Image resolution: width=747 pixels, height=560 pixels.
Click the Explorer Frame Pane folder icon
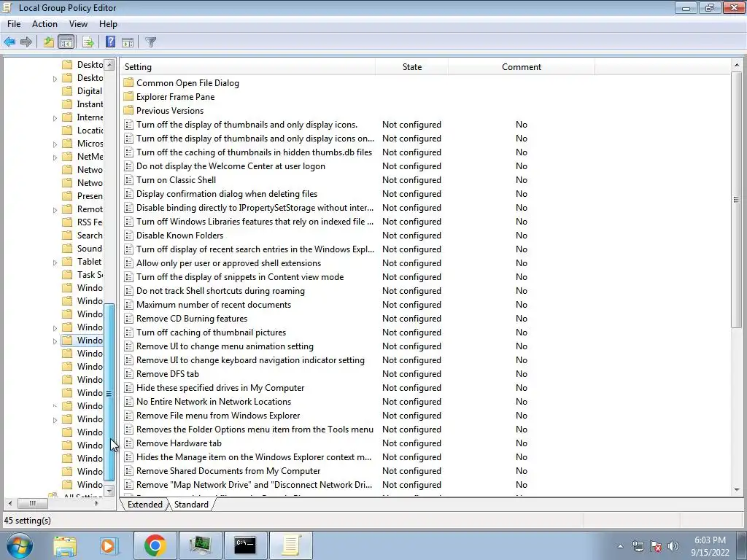[128, 97]
